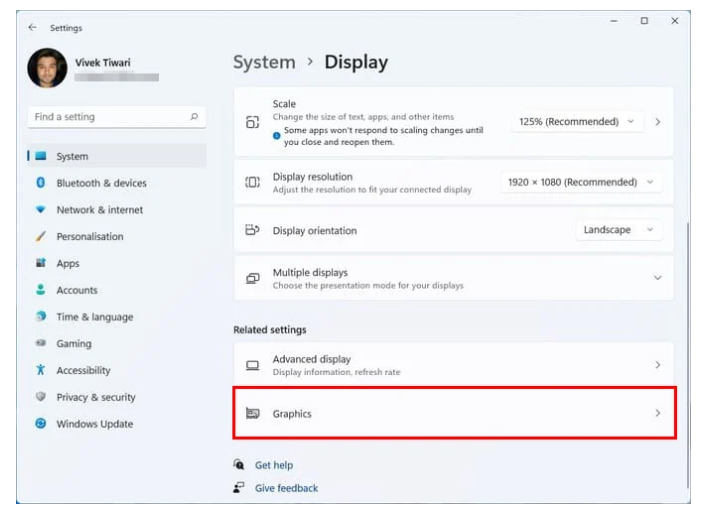The image size is (711, 513).
Task: Click the Gaming sidebar icon
Action: [x=41, y=343]
